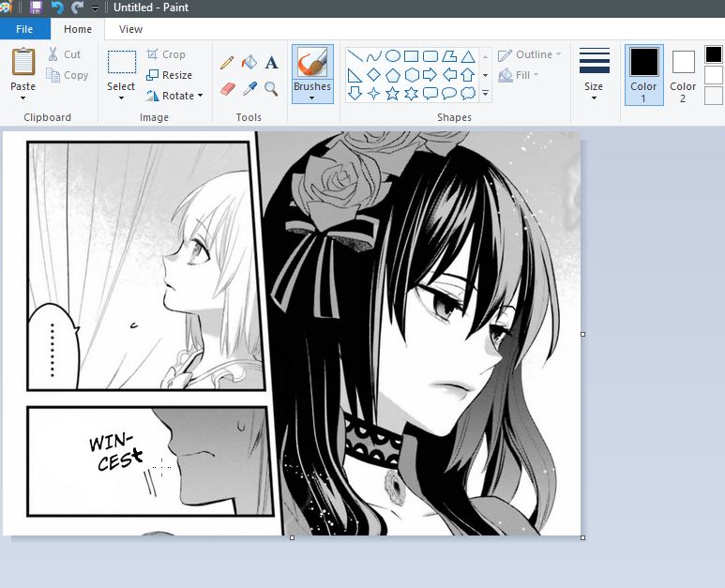Choose the Pentagon shape
Image resolution: width=725 pixels, height=588 pixels.
(393, 74)
